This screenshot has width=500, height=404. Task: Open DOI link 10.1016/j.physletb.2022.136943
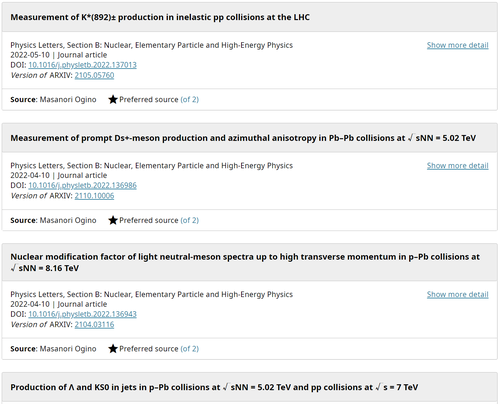coord(82,314)
